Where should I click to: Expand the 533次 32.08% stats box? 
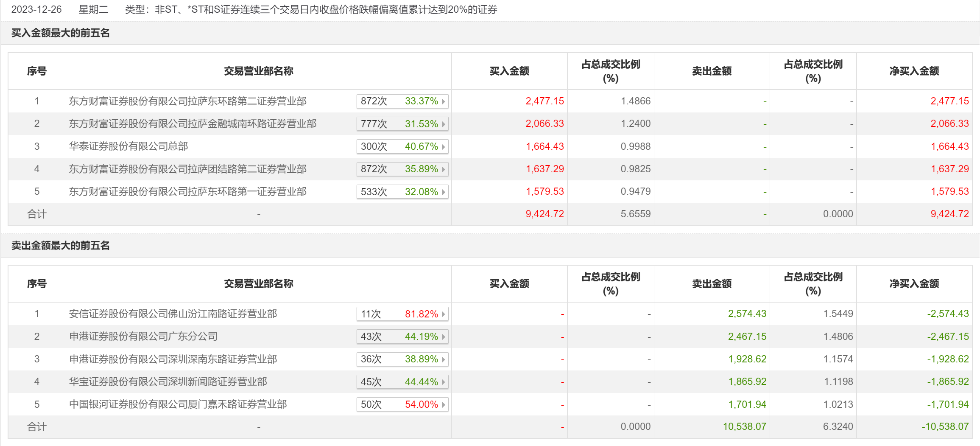(402, 192)
